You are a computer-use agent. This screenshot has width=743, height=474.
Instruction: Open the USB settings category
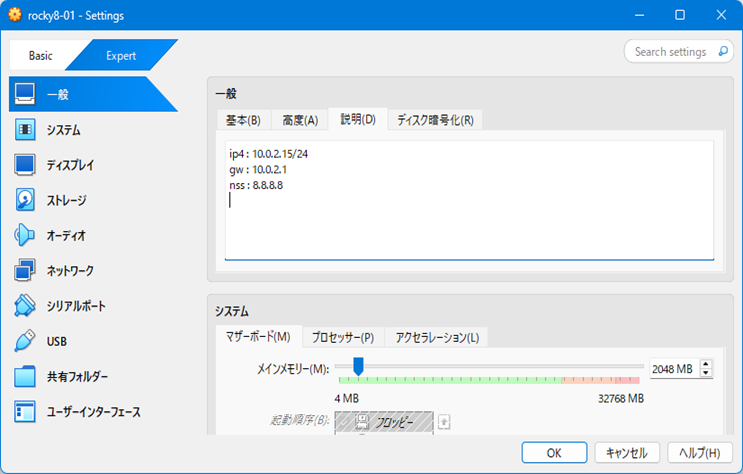[94, 341]
